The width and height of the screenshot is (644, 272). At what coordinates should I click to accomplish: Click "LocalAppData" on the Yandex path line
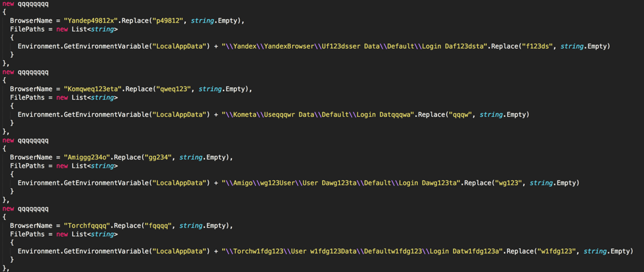coord(179,46)
